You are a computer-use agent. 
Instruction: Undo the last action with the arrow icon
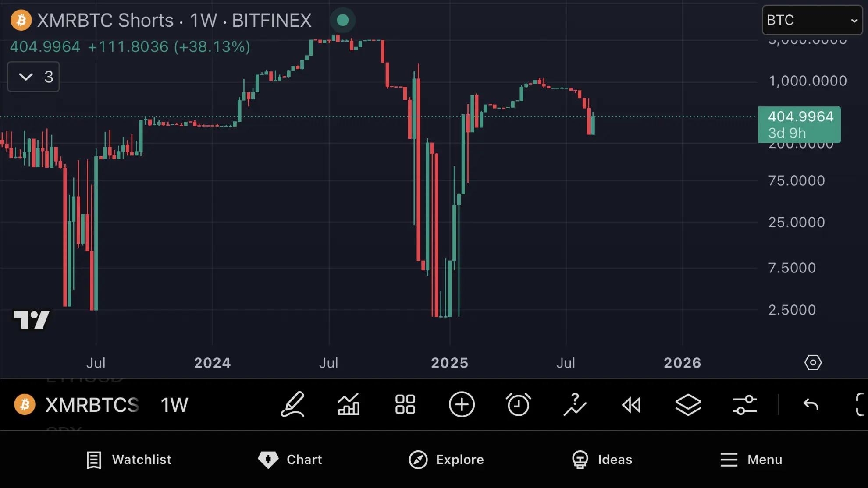(811, 404)
